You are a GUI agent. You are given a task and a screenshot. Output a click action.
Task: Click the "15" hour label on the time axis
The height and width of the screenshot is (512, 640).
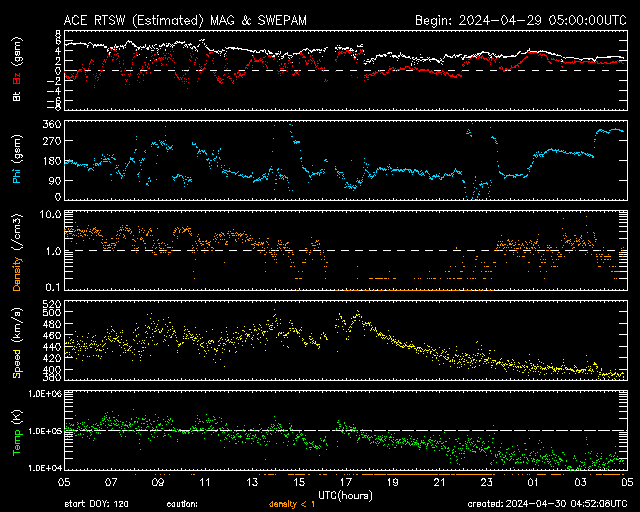click(x=299, y=483)
